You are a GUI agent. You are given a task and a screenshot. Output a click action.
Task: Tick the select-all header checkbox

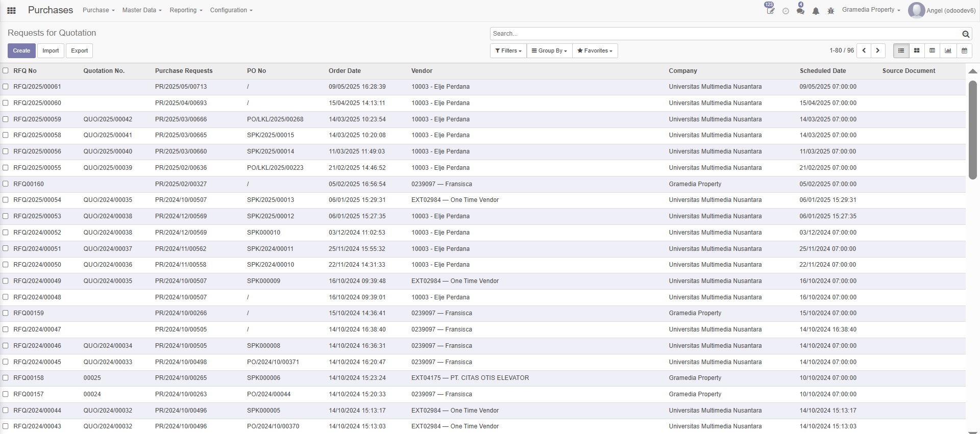[x=6, y=70]
